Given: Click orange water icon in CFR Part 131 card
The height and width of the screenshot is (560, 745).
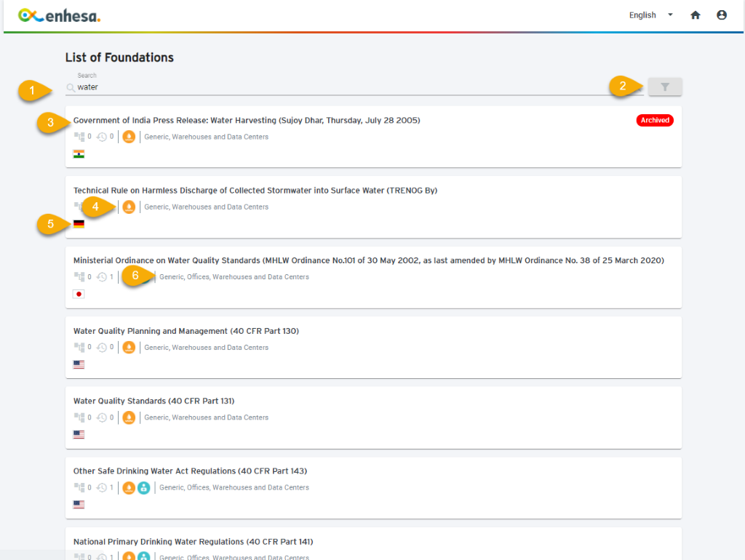Looking at the screenshot, I should point(129,417).
